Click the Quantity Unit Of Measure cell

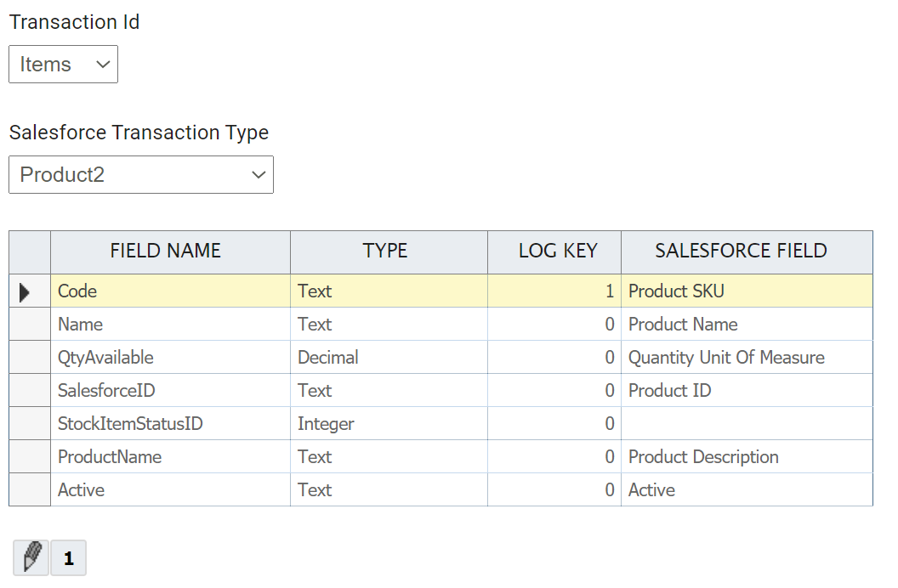tap(746, 357)
